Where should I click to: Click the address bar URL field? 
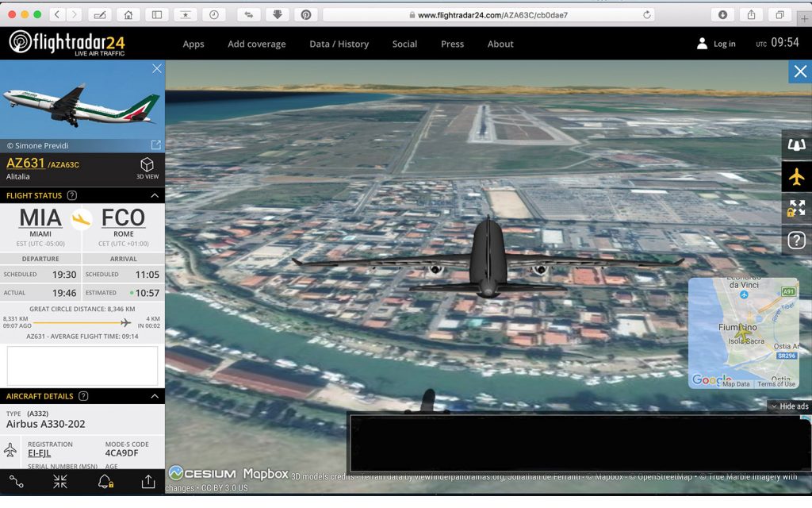click(x=488, y=15)
